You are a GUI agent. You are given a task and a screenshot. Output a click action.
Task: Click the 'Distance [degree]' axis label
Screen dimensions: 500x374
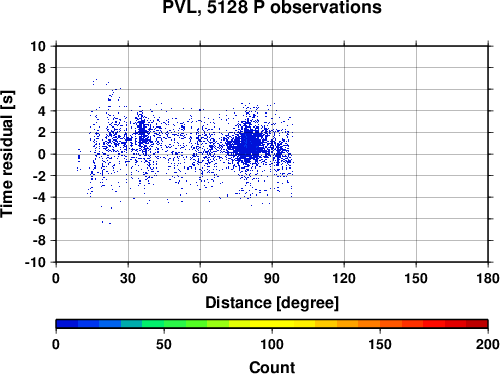[272, 303]
